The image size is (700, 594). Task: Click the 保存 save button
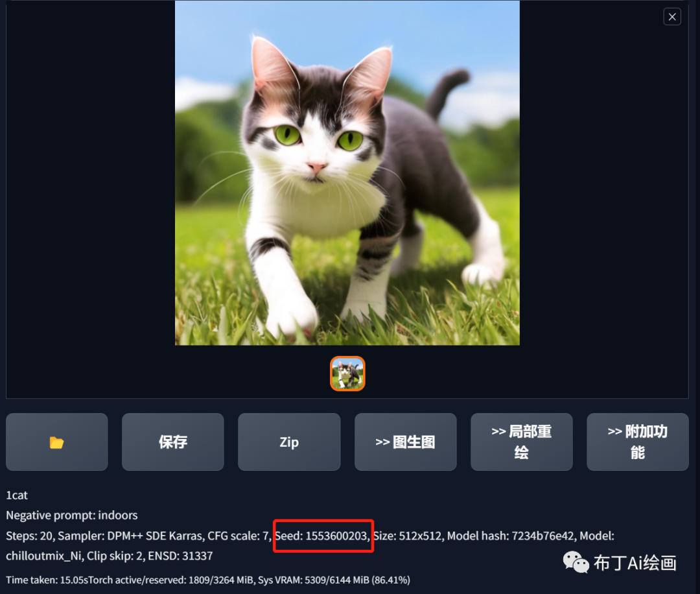pyautogui.click(x=173, y=442)
